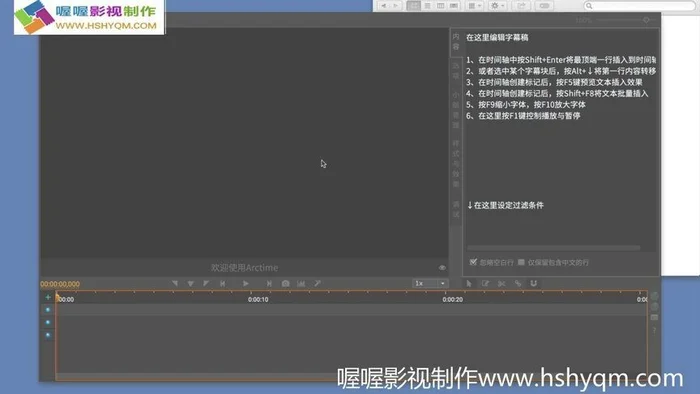700x394 pixels.
Task: Click the 00:00:00,000 timecode display
Action: tap(60, 284)
